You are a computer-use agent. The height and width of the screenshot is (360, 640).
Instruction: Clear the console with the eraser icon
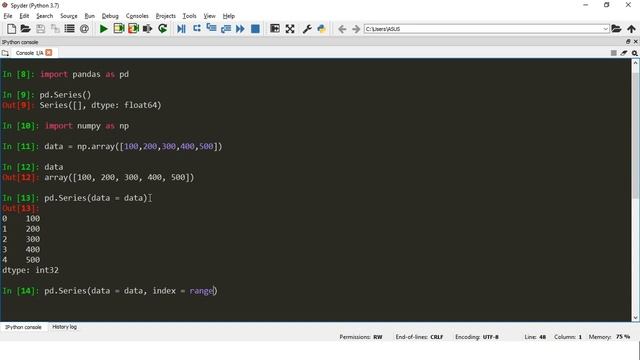624,53
